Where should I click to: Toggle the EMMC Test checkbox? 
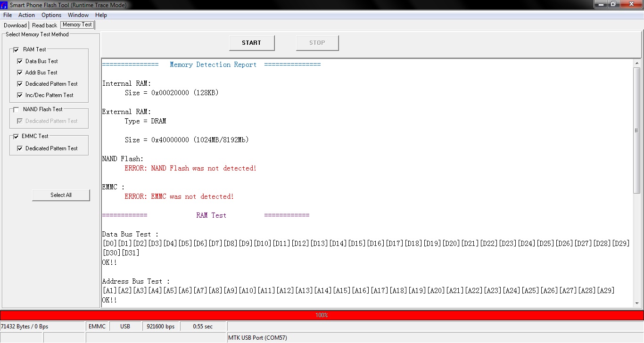pyautogui.click(x=16, y=137)
